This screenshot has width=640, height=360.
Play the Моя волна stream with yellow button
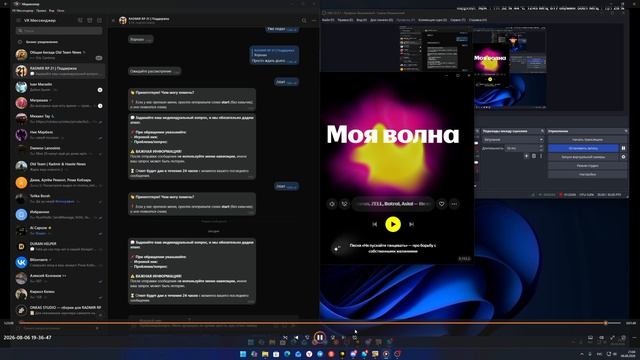point(393,224)
